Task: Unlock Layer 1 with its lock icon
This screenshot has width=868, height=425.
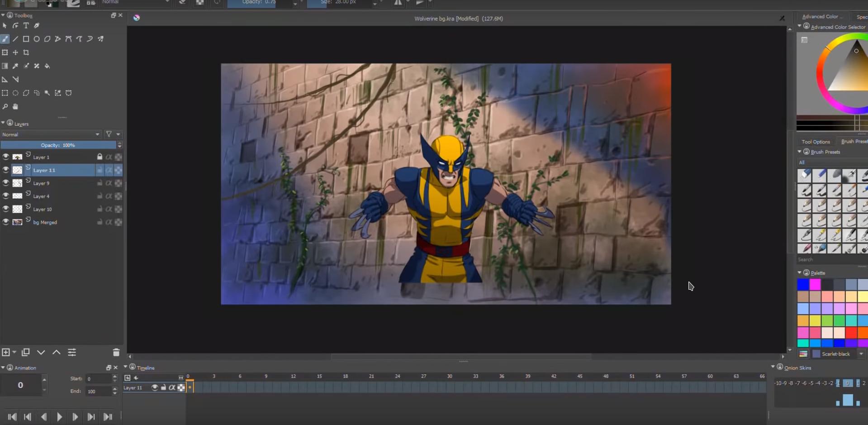Action: (x=100, y=157)
